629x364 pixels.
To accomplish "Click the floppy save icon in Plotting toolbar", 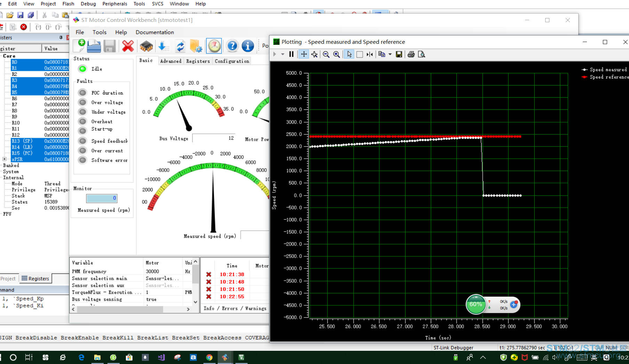I will 399,54.
